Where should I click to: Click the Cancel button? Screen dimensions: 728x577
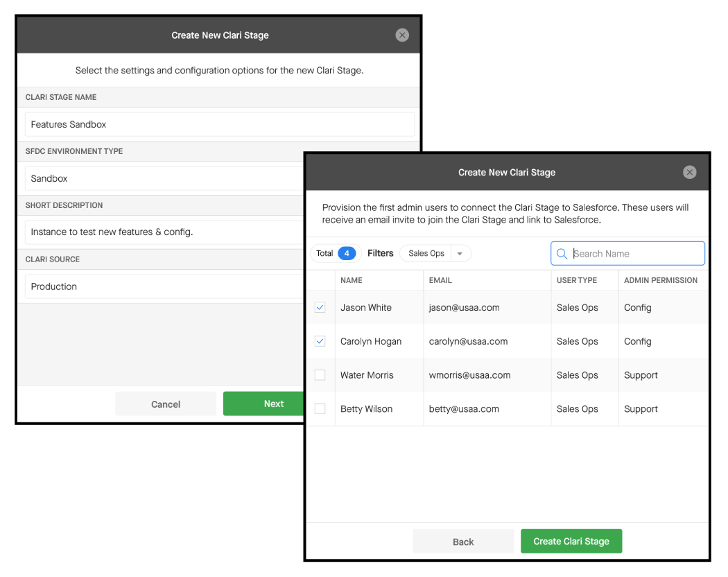pyautogui.click(x=166, y=404)
